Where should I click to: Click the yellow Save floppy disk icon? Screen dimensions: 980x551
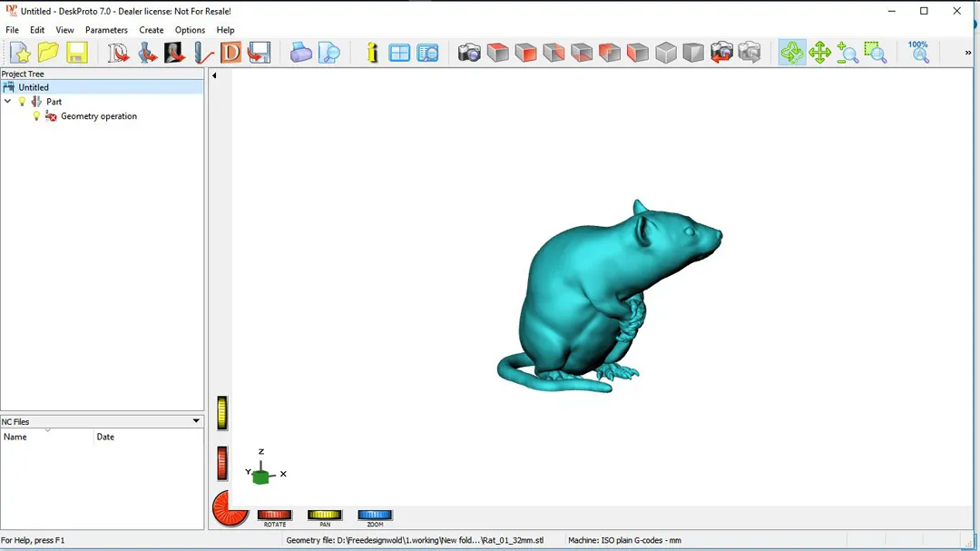[77, 53]
